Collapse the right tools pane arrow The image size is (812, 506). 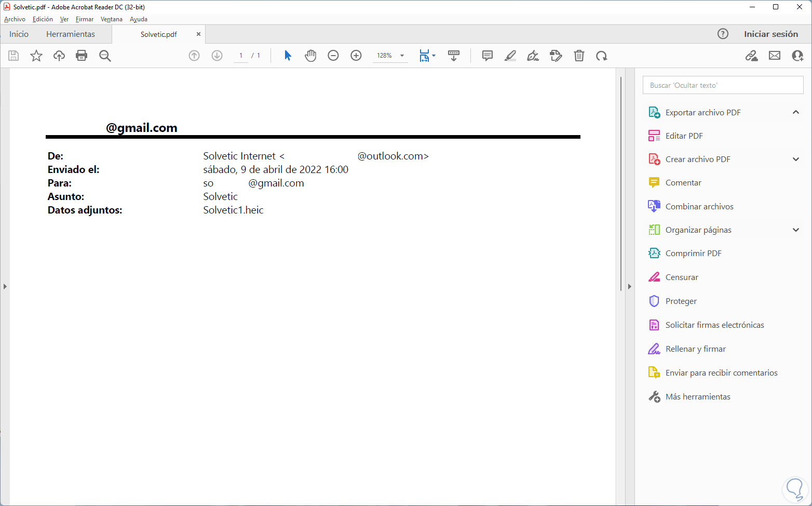(x=629, y=286)
